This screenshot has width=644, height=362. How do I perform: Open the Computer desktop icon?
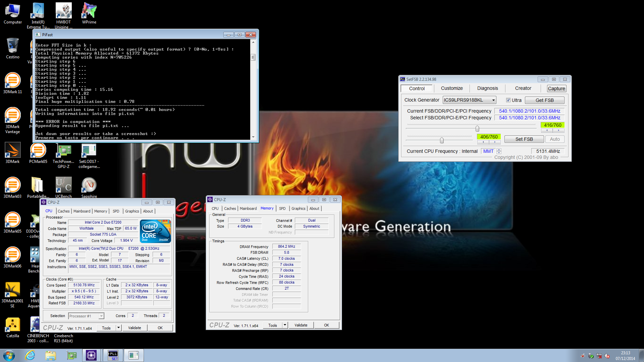(13, 14)
